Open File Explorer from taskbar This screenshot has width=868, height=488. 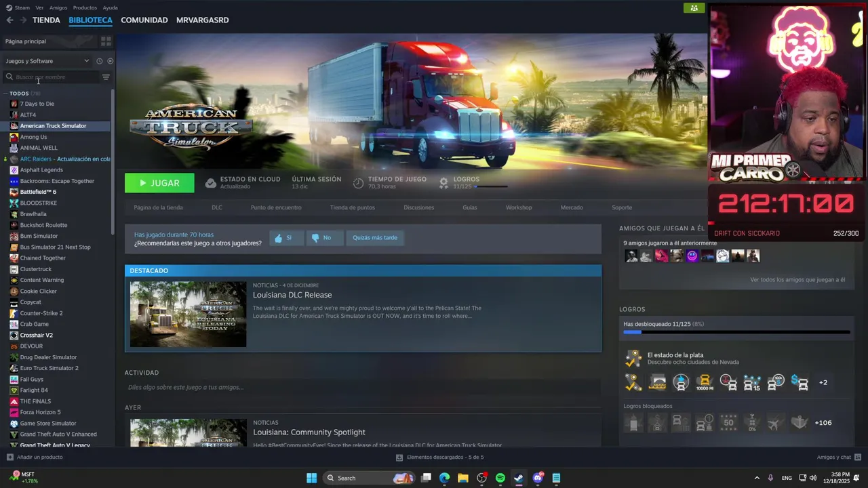coord(463,478)
